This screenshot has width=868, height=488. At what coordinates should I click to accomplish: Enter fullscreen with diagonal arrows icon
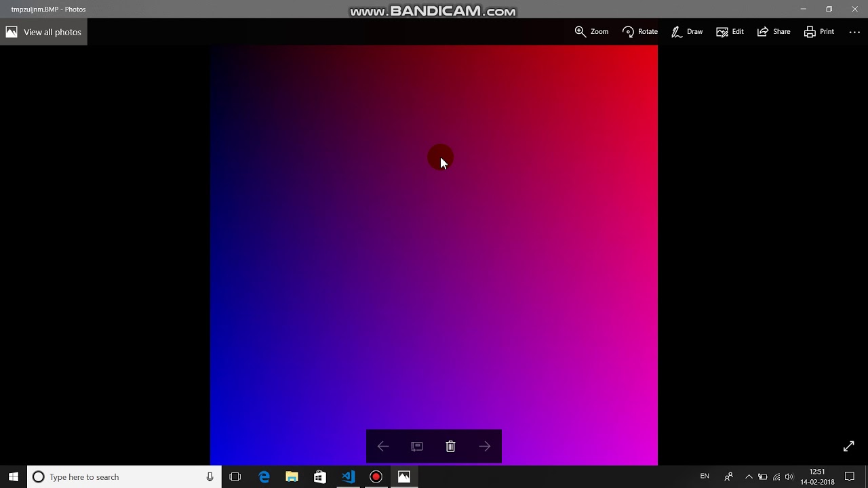pyautogui.click(x=848, y=446)
